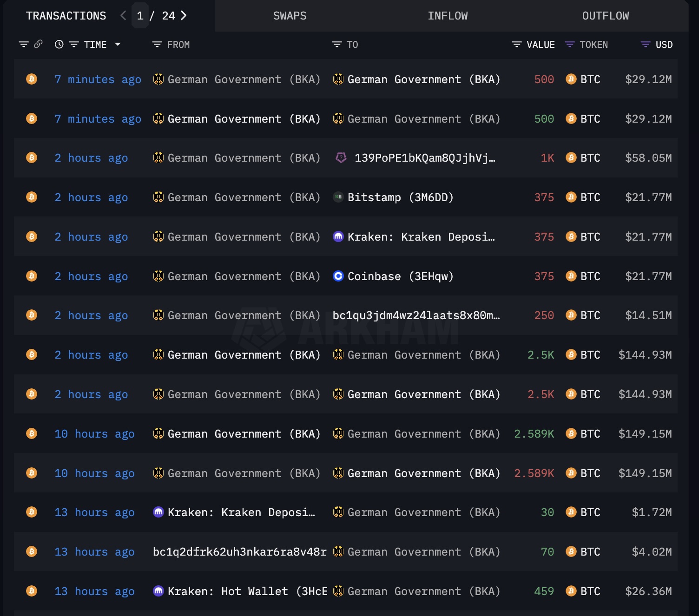Open address bc1qu3jdm4wz24laats8x80m…
The width and height of the screenshot is (699, 616).
(416, 315)
